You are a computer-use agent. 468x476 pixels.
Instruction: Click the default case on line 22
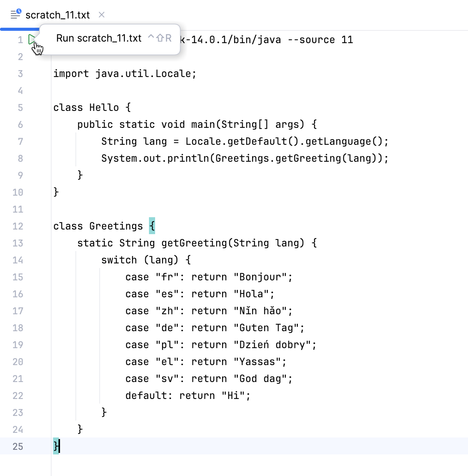tap(147, 396)
